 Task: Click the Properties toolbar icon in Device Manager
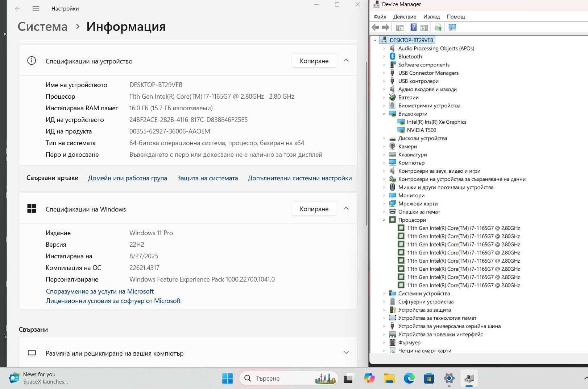click(424, 27)
